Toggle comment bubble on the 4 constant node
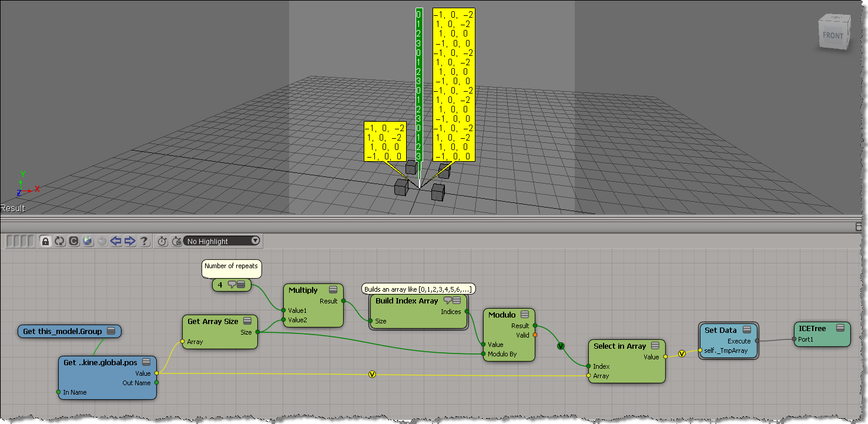The width and height of the screenshot is (868, 424). 232,285
